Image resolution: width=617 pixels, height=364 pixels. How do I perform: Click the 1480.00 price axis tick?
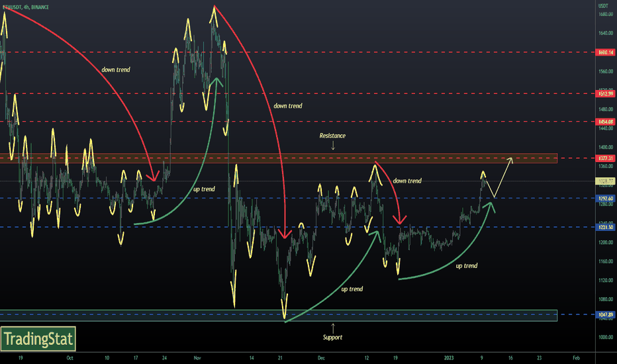tap(606, 109)
